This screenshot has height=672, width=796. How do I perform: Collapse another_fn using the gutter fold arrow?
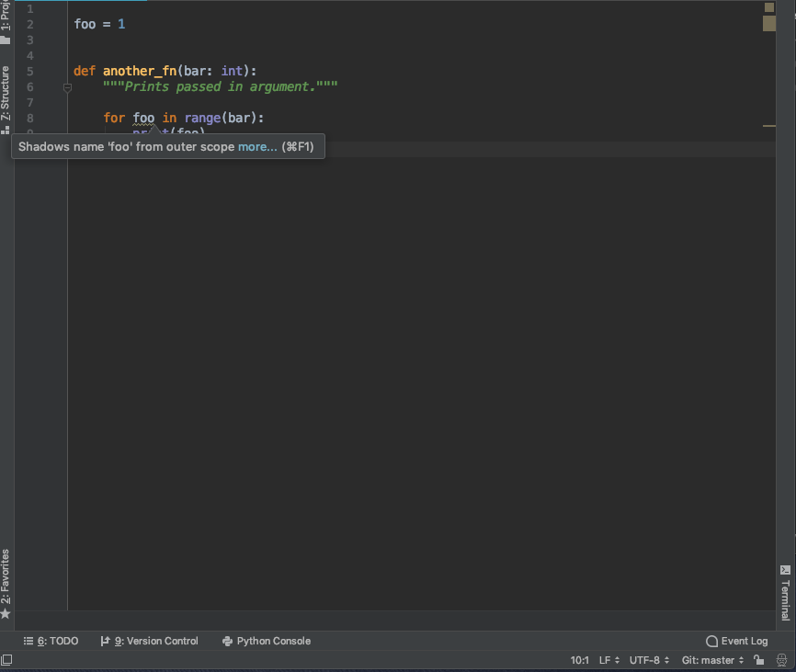coord(68,86)
